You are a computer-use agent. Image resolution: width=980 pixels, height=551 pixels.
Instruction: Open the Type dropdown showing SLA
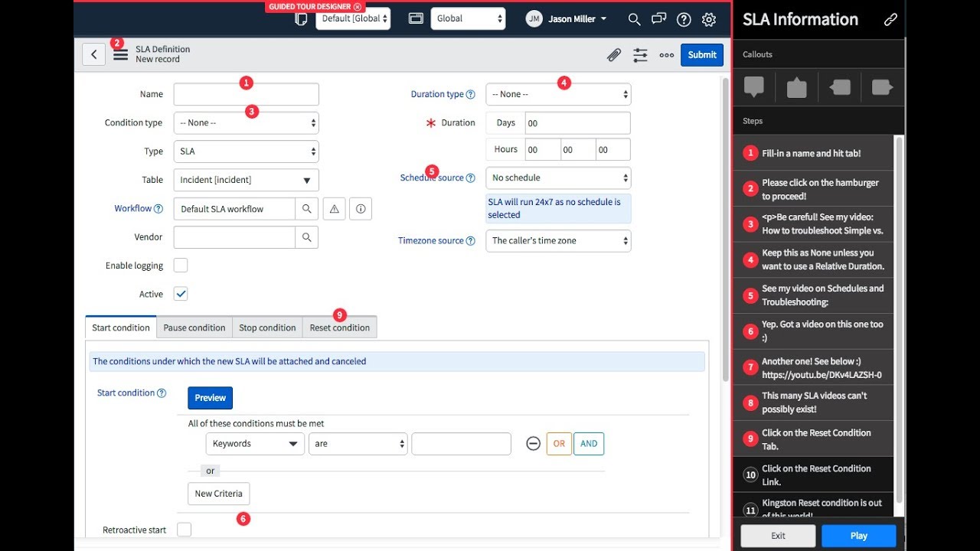[247, 152]
